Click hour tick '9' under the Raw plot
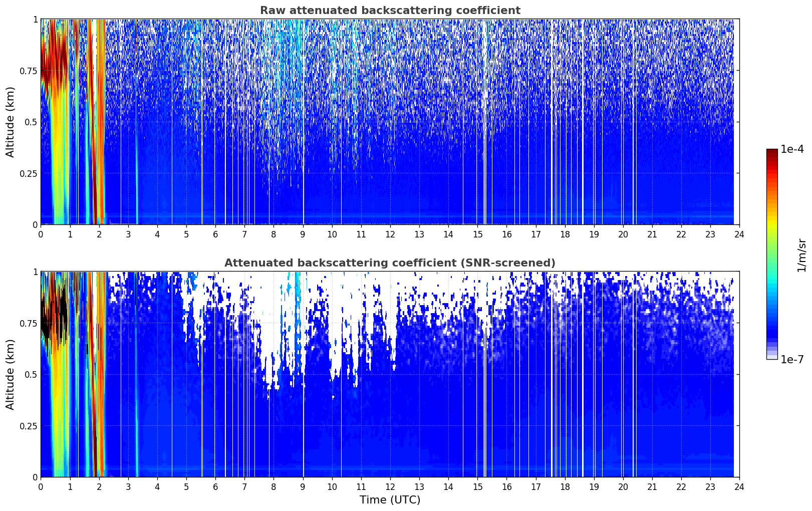 pyautogui.click(x=303, y=234)
